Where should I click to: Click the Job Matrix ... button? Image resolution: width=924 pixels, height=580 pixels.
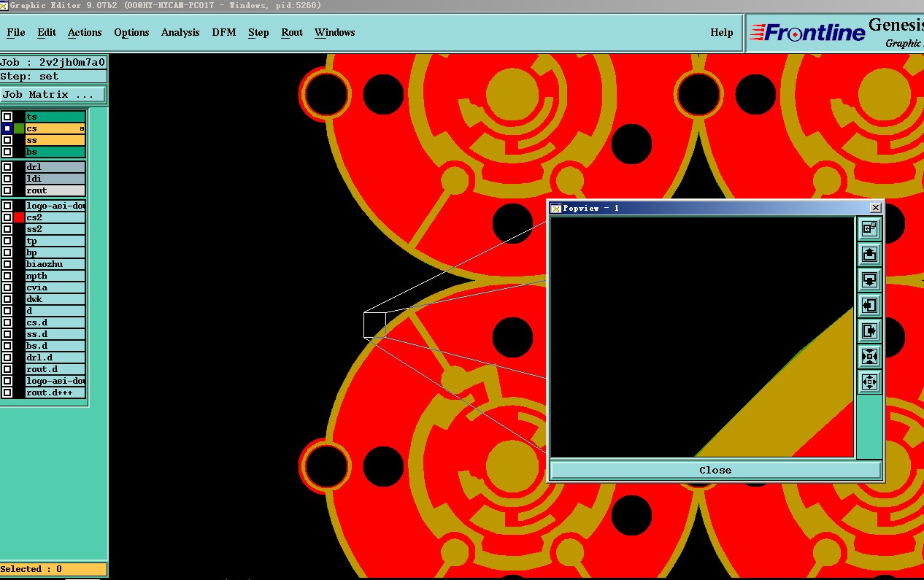pyautogui.click(x=53, y=95)
